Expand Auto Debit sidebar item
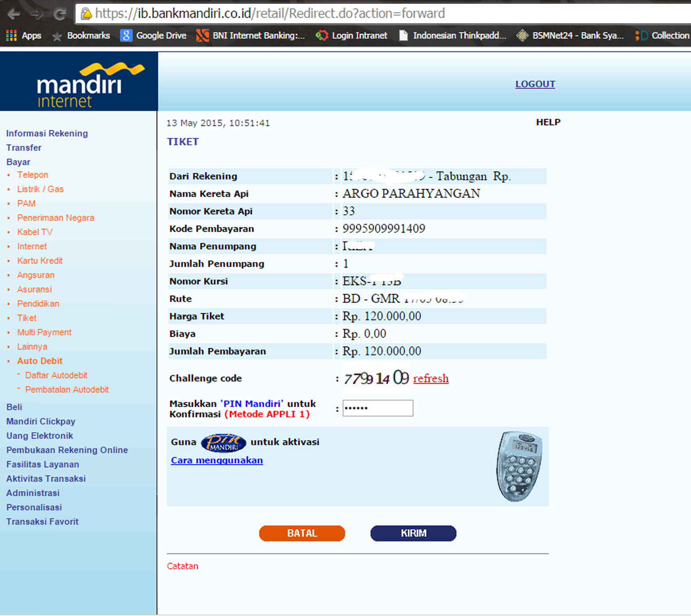 (x=40, y=361)
